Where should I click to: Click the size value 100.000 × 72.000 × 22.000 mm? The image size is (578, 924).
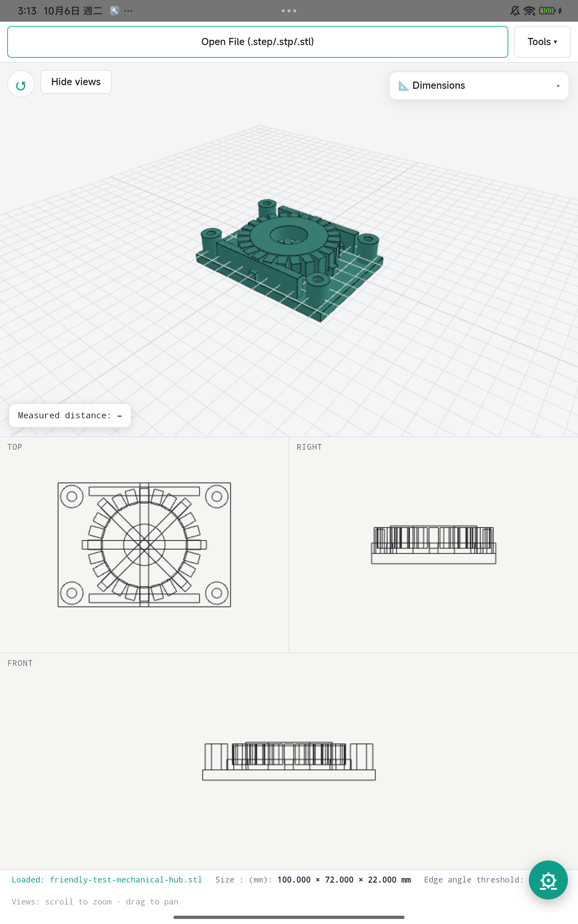(x=344, y=880)
